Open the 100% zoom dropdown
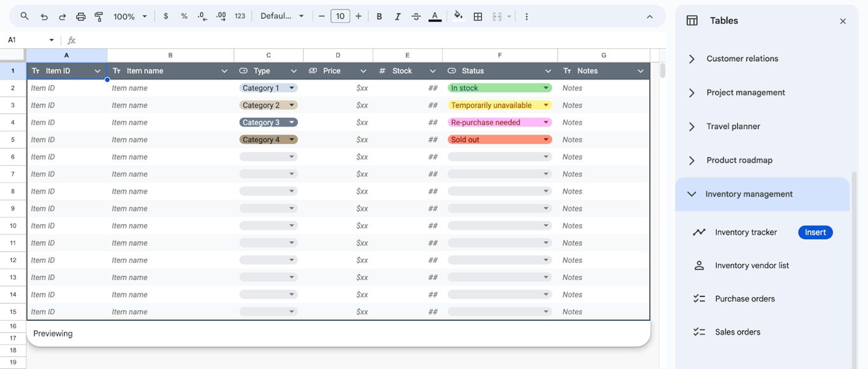Image resolution: width=868 pixels, height=369 pixels. click(x=130, y=17)
